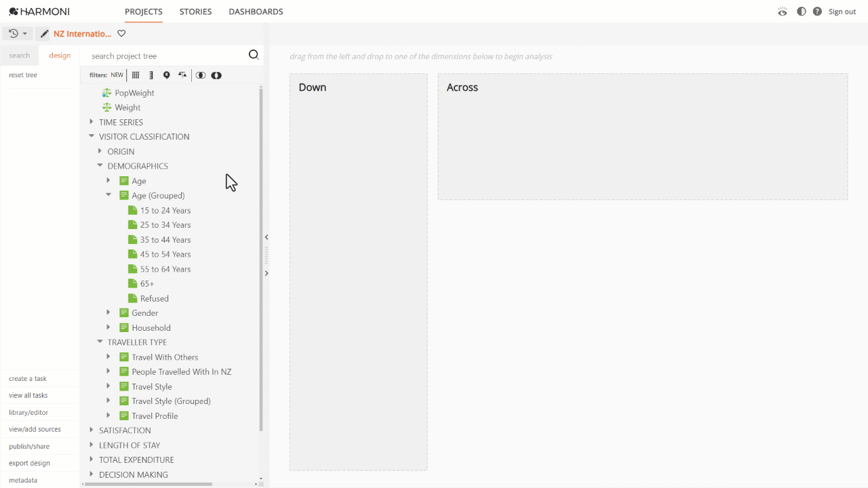Click the eye visibility icon in header
868x488 pixels.
coord(783,12)
